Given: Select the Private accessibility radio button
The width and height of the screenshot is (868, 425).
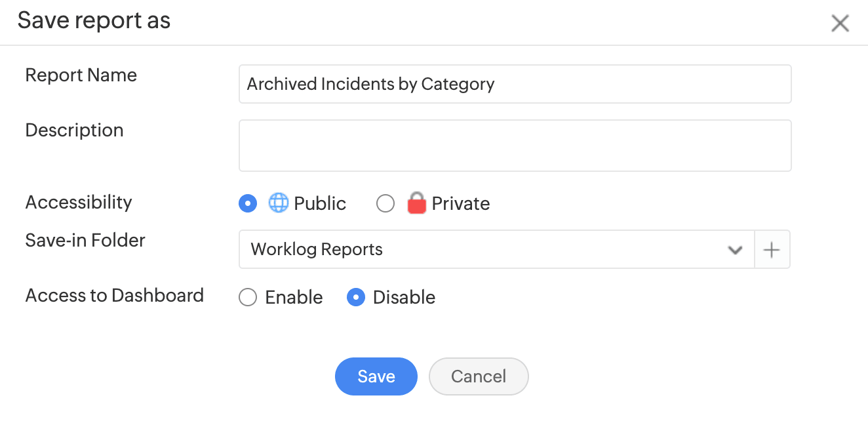Looking at the screenshot, I should 385,204.
